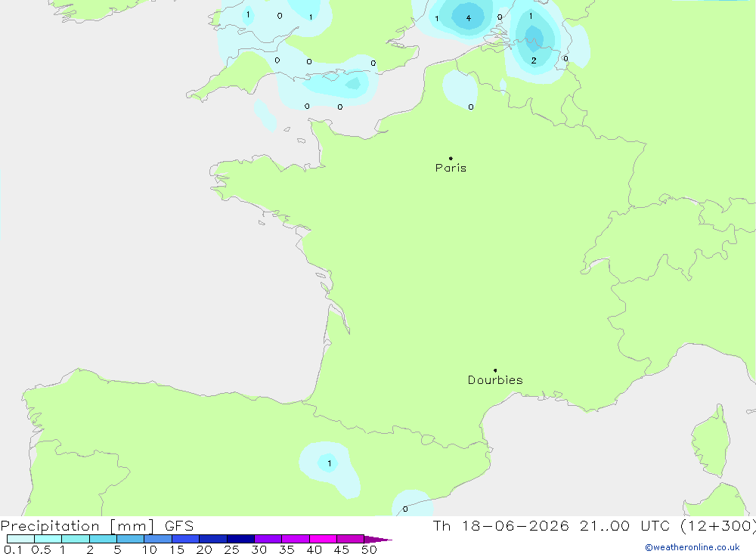756x554 pixels.
Task: Click the Dourbies location label
Action: point(495,380)
